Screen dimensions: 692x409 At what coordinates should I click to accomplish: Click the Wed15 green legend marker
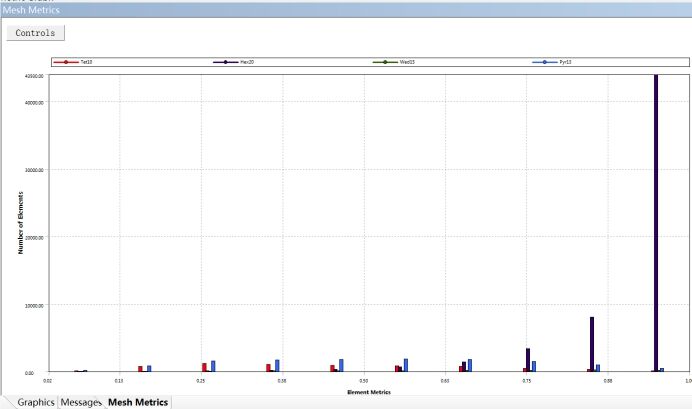point(385,62)
